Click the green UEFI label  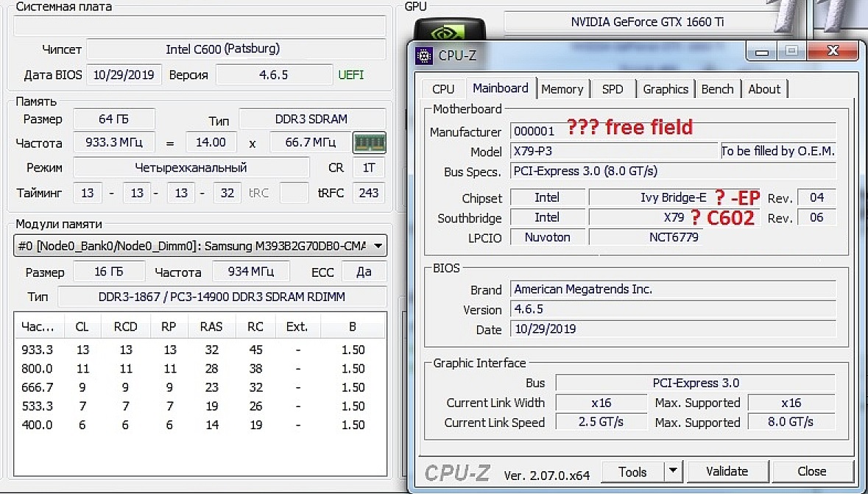[351, 75]
